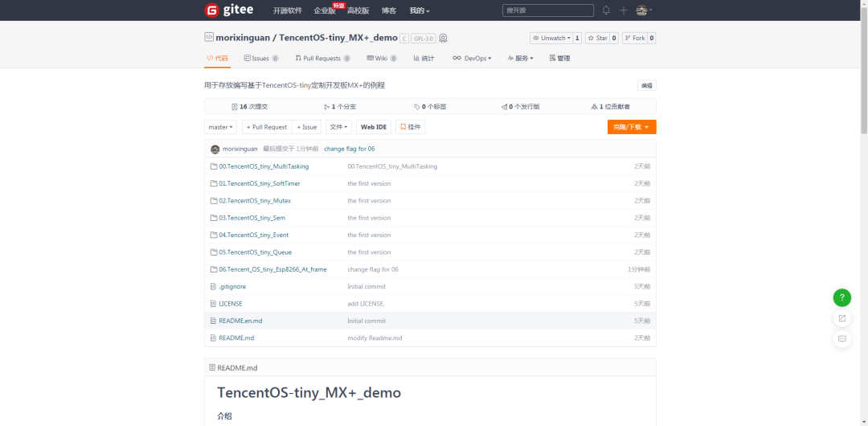Viewport: 868px width, 426px height.
Task: Expand the 服务 dropdown
Action: (520, 58)
